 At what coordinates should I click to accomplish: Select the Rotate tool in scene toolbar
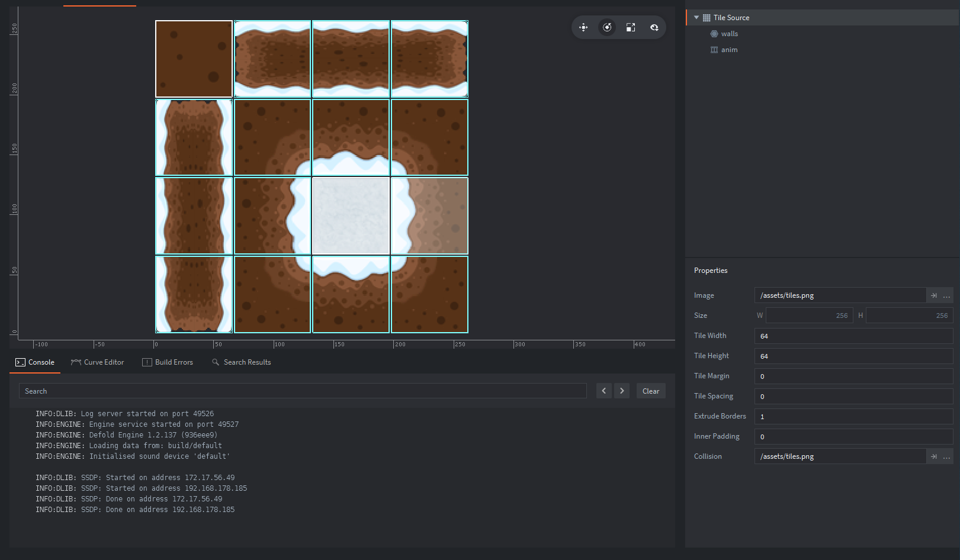point(607,27)
